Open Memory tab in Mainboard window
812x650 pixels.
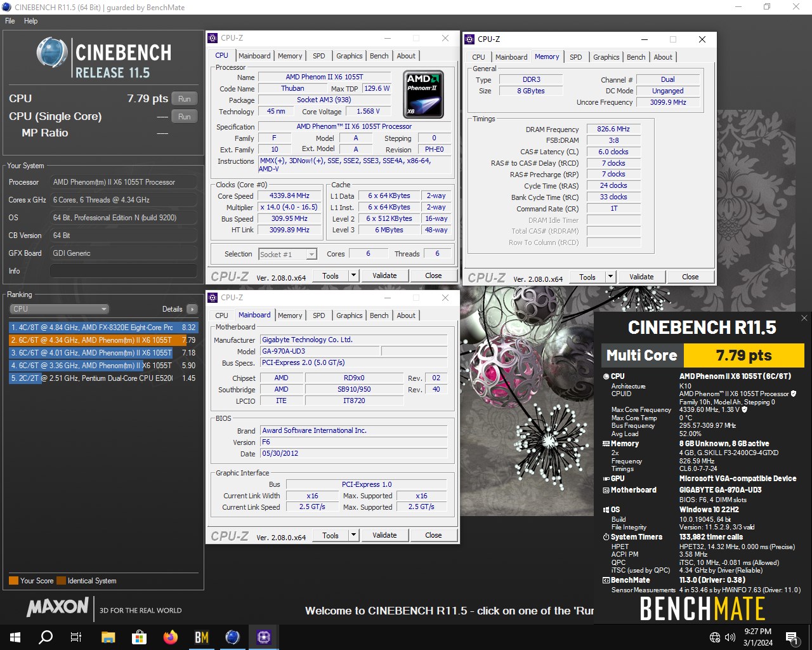coord(290,315)
